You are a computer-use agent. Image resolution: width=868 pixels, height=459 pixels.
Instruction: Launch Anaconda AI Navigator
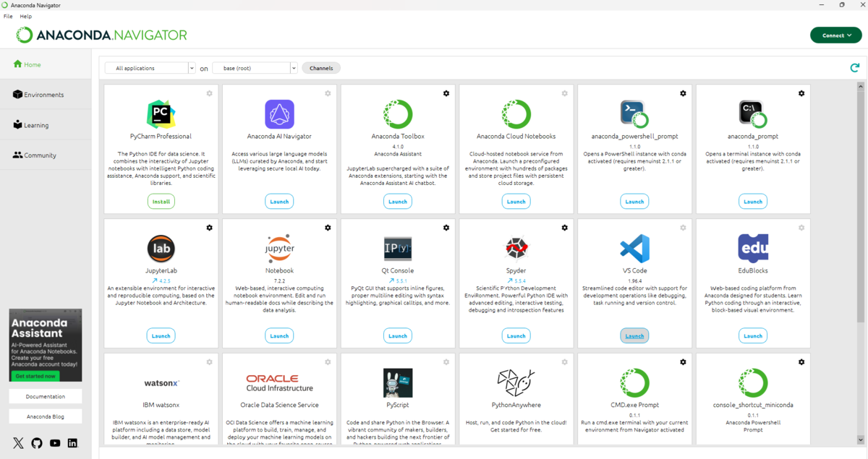click(279, 202)
